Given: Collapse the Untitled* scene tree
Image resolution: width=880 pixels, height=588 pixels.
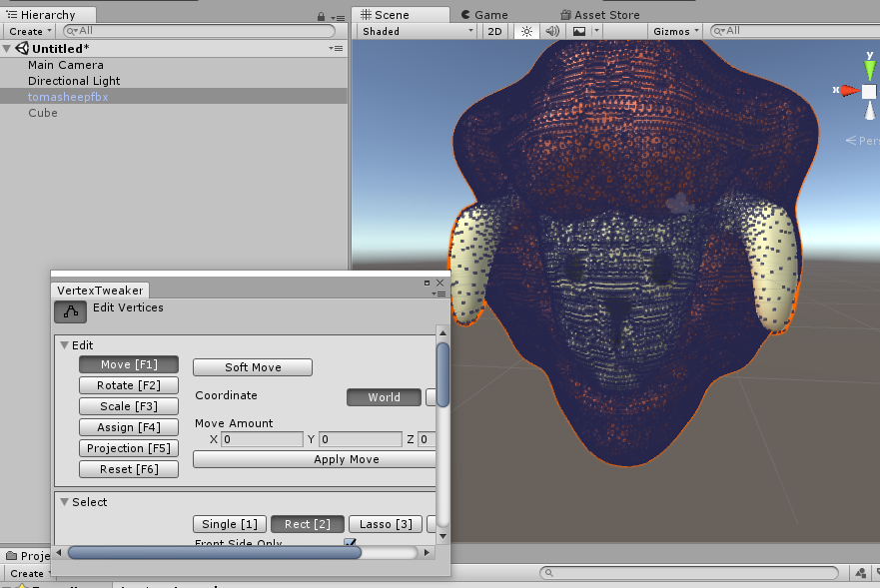Looking at the screenshot, I should [7, 49].
